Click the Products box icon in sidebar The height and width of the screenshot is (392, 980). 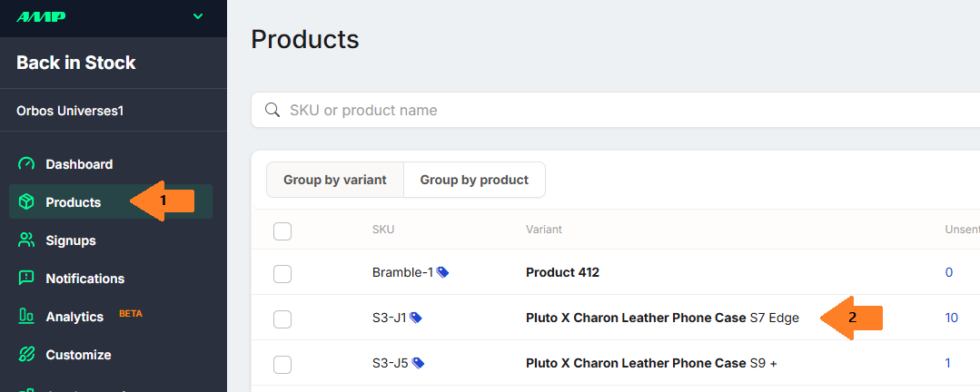point(27,202)
